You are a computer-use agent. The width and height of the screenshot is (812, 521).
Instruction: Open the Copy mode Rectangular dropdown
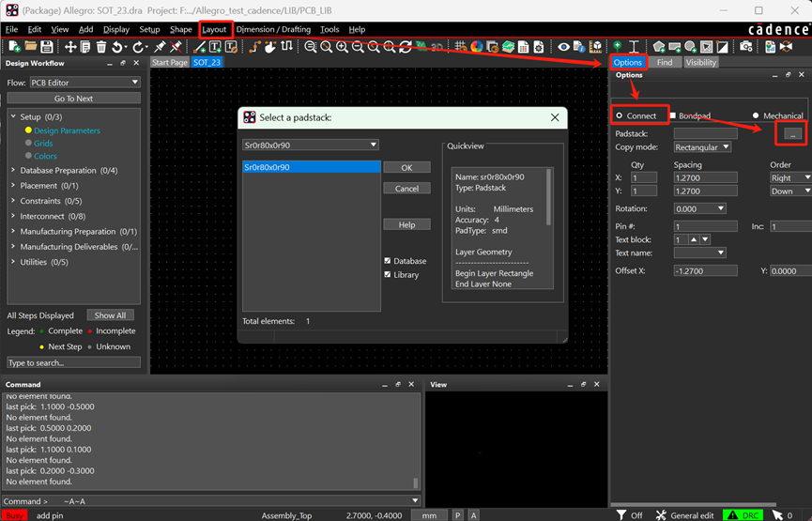703,147
